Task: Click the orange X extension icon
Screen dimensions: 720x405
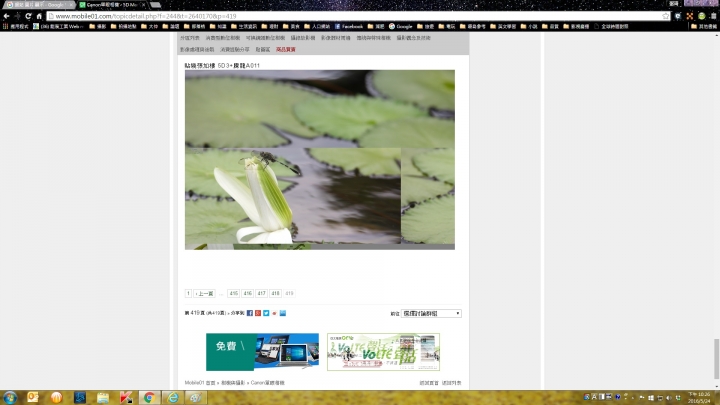Action: click(x=690, y=16)
